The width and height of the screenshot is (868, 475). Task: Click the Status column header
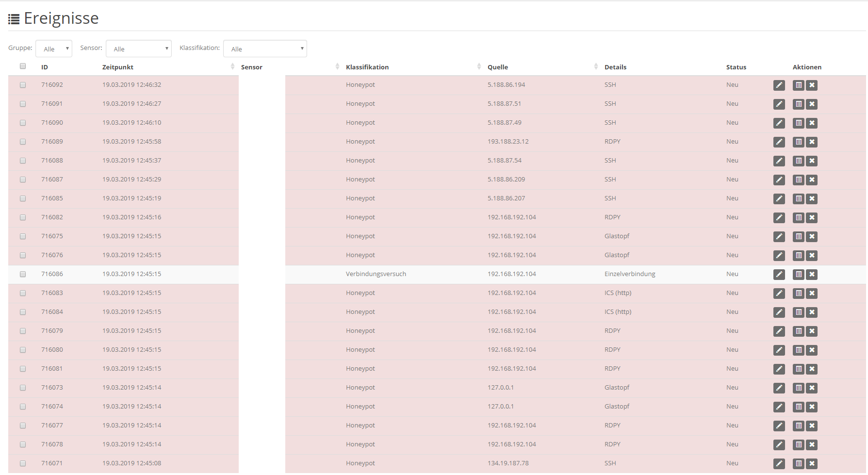pos(736,67)
